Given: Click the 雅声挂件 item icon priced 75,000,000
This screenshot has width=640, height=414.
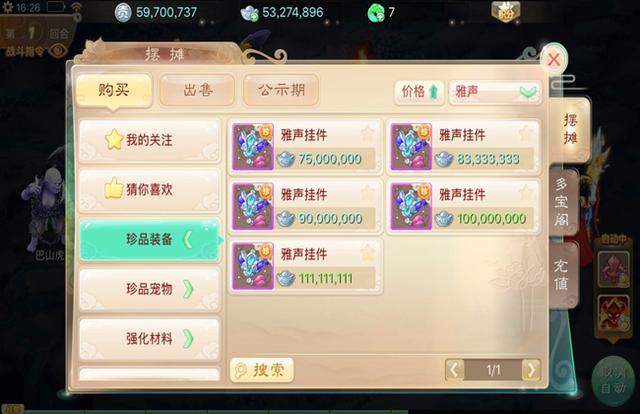Looking at the screenshot, I should (x=253, y=147).
